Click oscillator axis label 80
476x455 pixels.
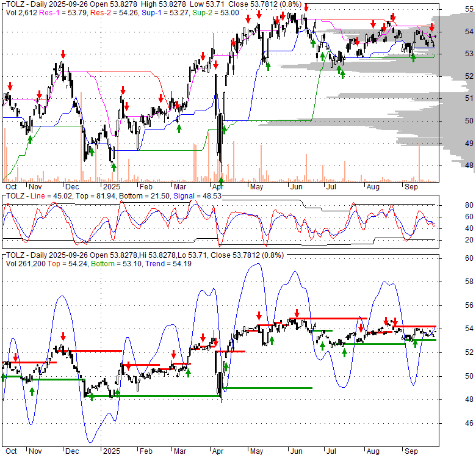coord(469,205)
